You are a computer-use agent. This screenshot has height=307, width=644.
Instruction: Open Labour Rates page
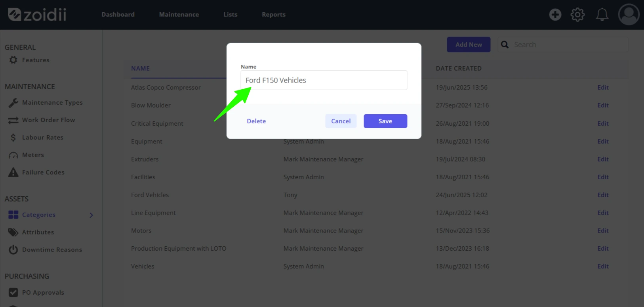pyautogui.click(x=43, y=137)
